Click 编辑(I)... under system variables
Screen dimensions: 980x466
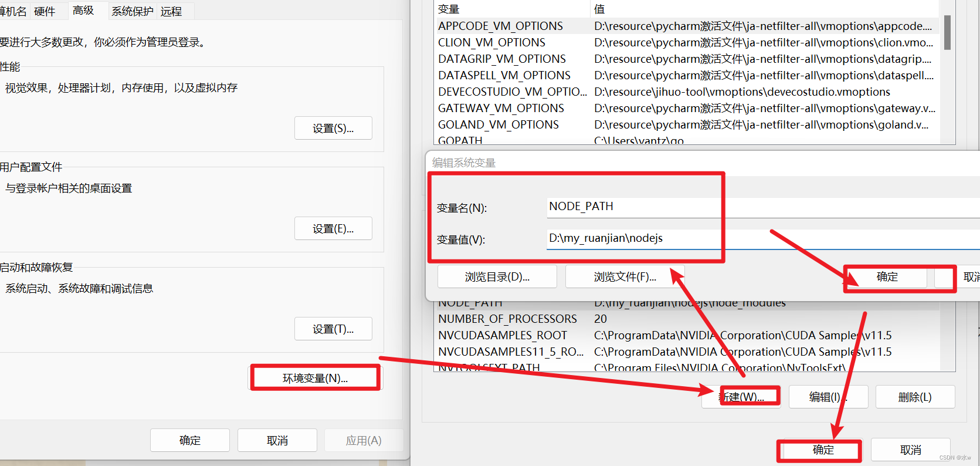tap(828, 397)
